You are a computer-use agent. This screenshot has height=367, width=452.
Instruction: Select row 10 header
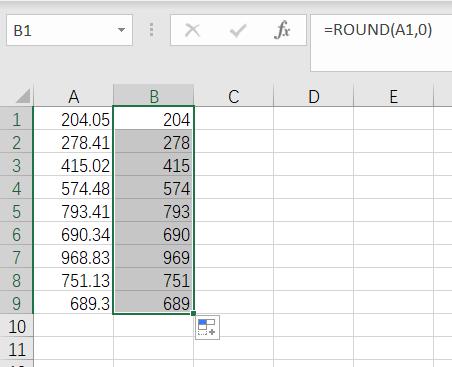[16, 326]
